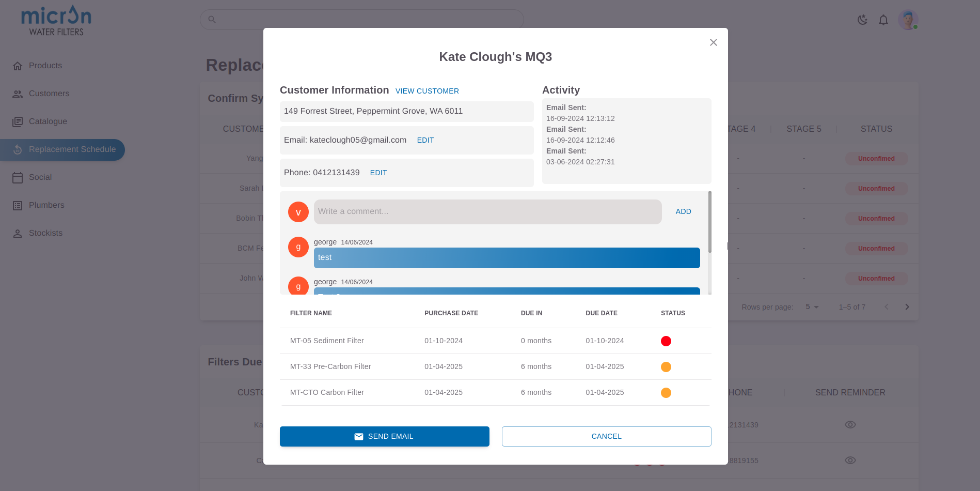The image size is (980, 491).
Task: View reminder eye icon for phone ending 2131439
Action: click(850, 425)
